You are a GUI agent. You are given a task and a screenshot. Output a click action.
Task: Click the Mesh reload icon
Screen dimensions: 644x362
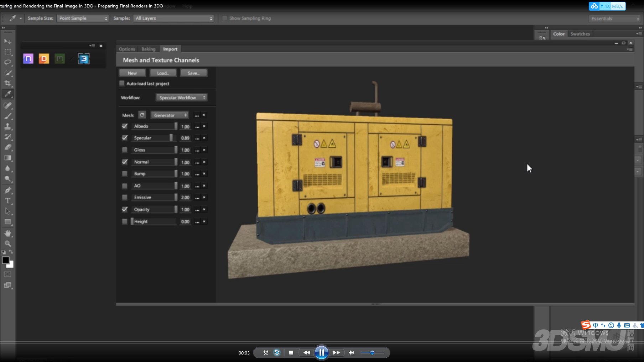142,115
